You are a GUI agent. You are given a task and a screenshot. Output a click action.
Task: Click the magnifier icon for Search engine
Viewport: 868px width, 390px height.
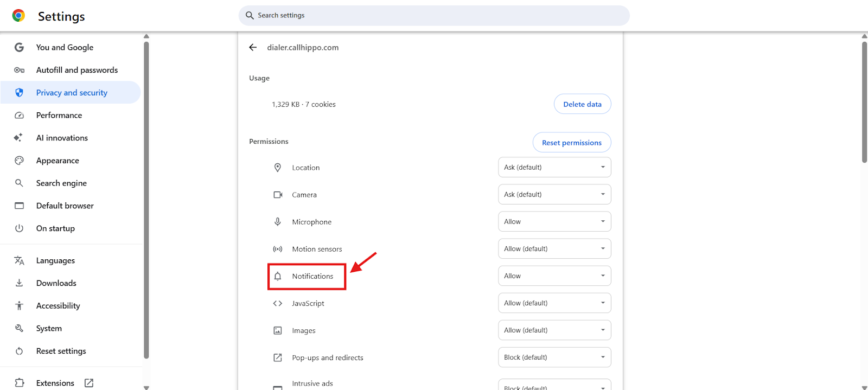[19, 183]
